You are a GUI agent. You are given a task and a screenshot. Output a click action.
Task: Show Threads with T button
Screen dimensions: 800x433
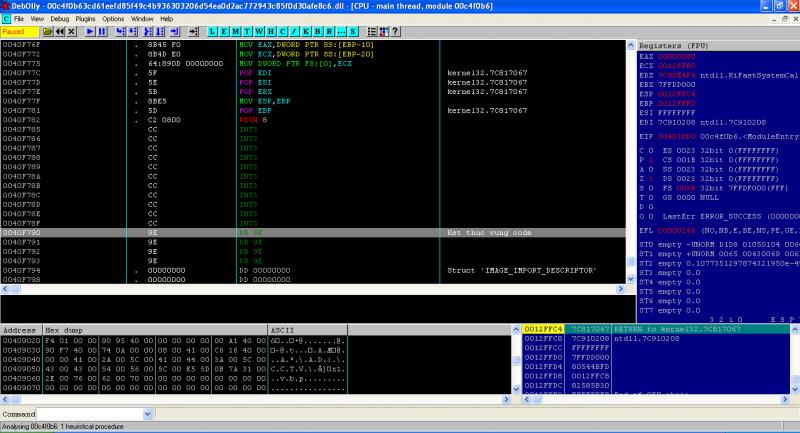click(x=247, y=32)
